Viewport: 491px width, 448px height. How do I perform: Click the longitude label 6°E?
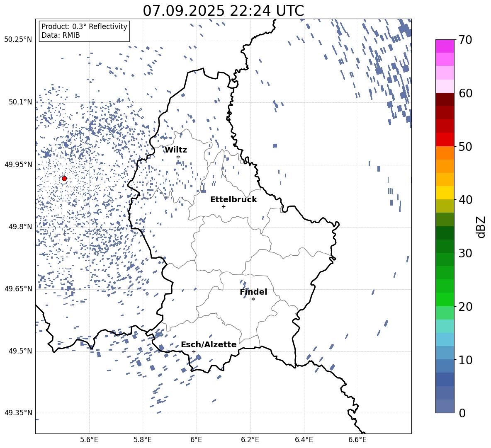pyautogui.click(x=196, y=440)
